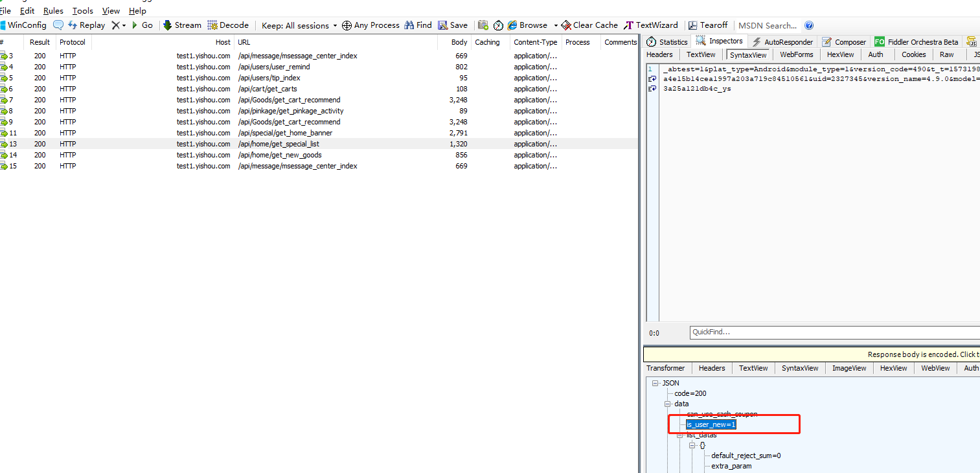This screenshot has height=473, width=980.
Task: Click the QuickFind input field
Action: pos(834,332)
